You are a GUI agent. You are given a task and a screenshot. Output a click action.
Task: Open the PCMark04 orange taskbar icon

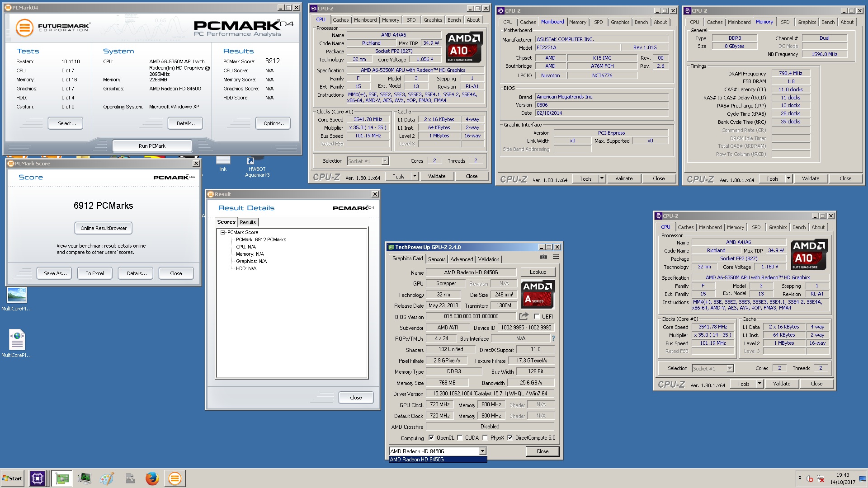pos(175,478)
